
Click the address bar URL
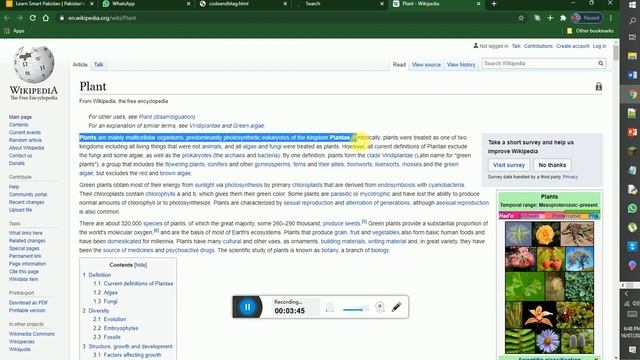[x=102, y=18]
